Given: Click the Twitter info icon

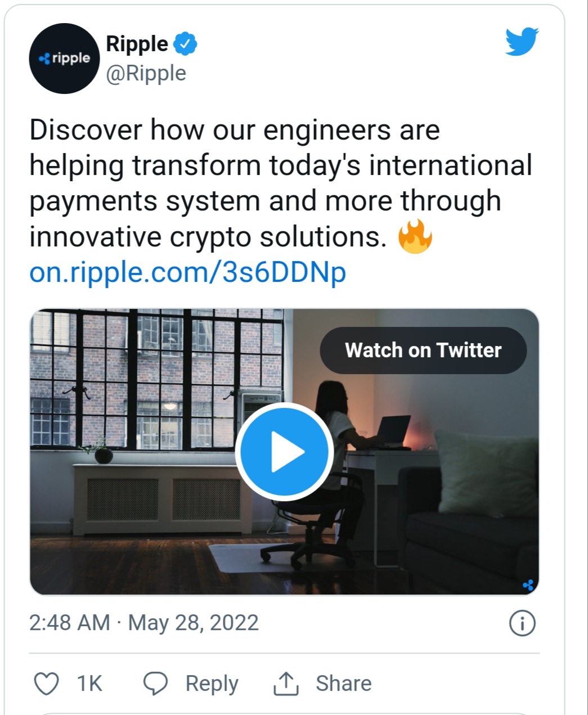Looking at the screenshot, I should coord(522,623).
